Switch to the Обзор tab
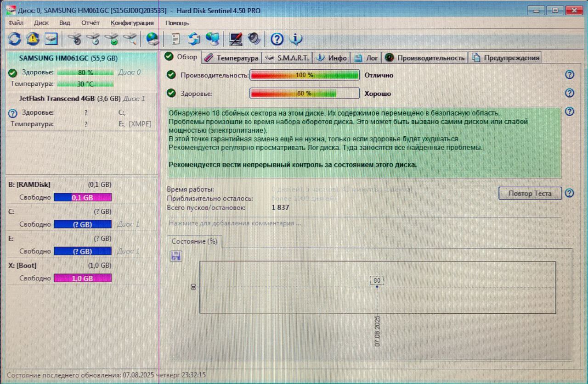Image resolution: width=588 pixels, height=384 pixels. (182, 57)
